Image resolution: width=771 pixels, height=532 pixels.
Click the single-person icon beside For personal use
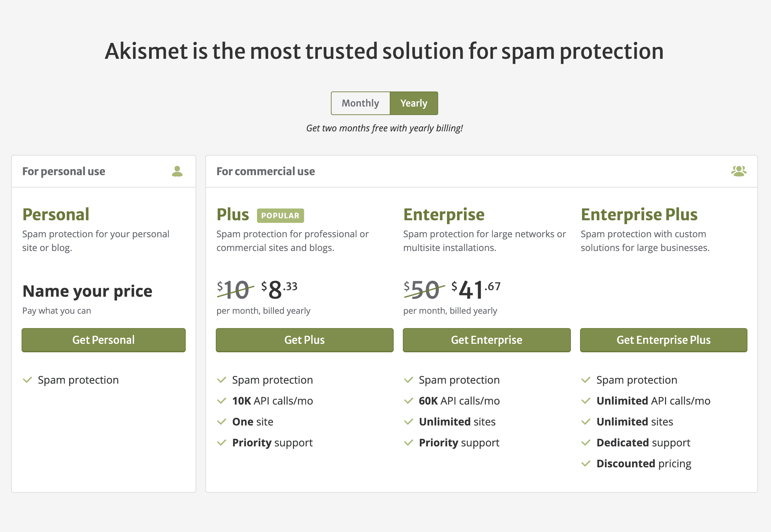pyautogui.click(x=177, y=171)
